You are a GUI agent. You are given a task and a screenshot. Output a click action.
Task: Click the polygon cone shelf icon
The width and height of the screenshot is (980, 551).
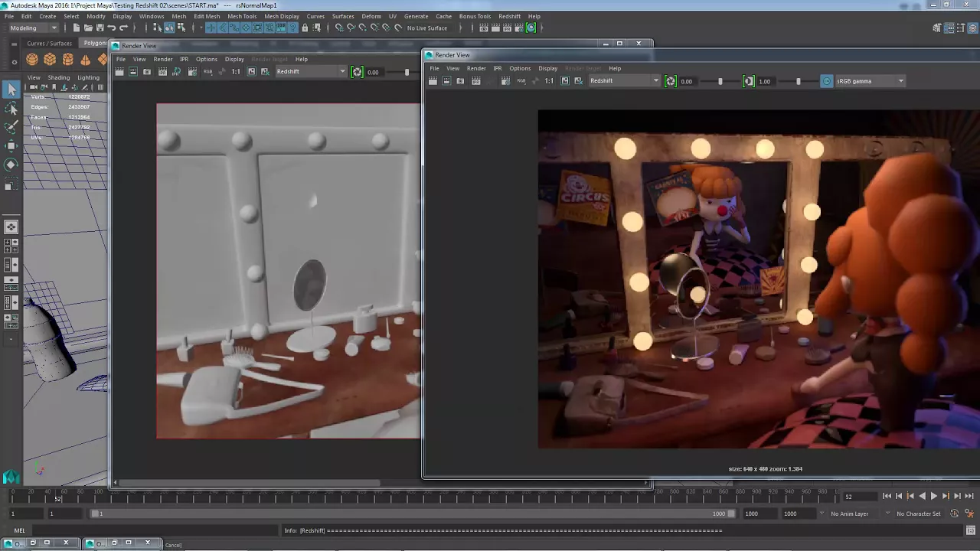click(x=85, y=60)
